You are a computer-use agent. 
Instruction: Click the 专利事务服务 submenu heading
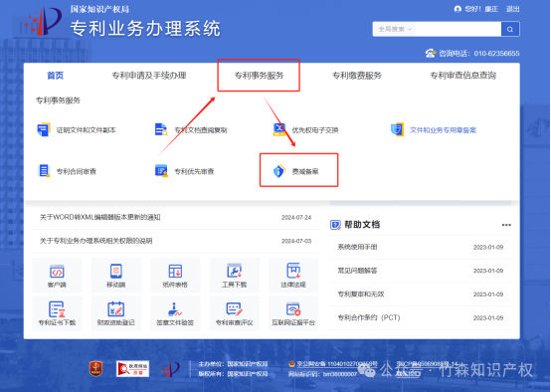[58, 100]
